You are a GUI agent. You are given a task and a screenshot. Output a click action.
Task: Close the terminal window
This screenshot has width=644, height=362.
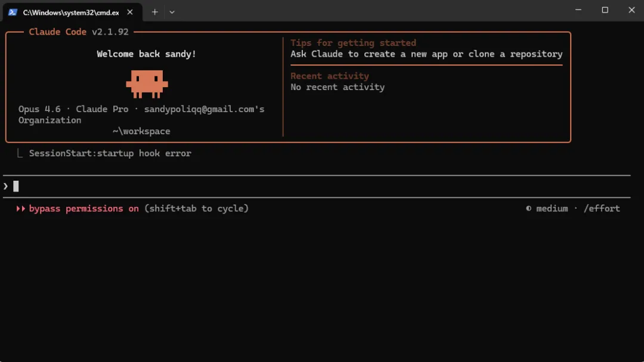(x=631, y=10)
